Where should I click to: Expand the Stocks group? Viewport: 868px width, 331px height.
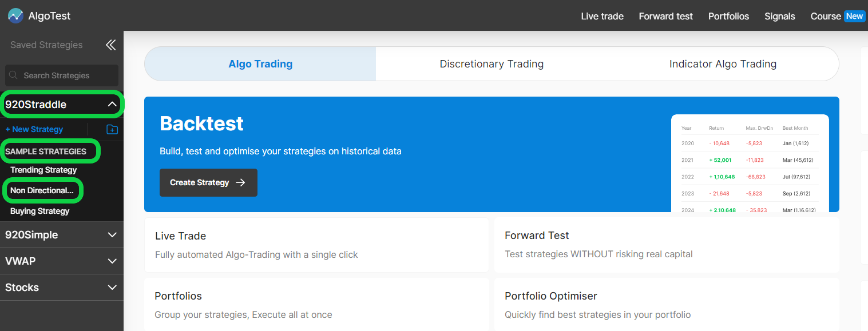112,288
